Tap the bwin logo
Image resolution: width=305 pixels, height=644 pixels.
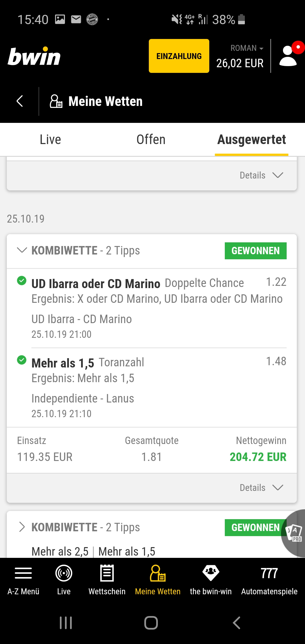tap(34, 56)
